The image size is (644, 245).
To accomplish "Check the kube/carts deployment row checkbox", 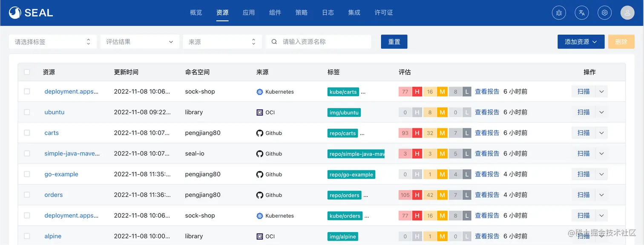I will point(27,92).
